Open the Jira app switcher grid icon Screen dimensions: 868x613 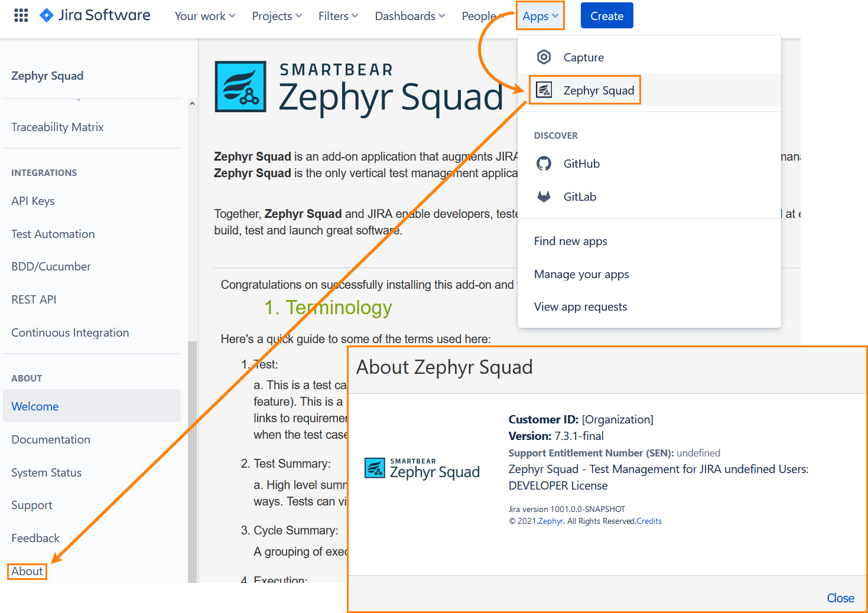20,15
